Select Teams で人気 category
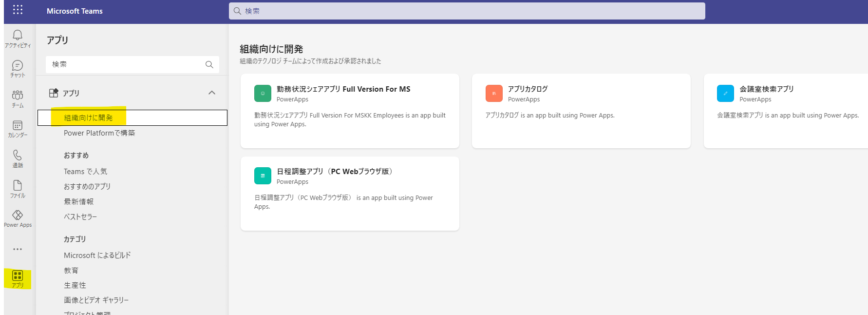Screen dimensions: 868x315 coord(85,172)
